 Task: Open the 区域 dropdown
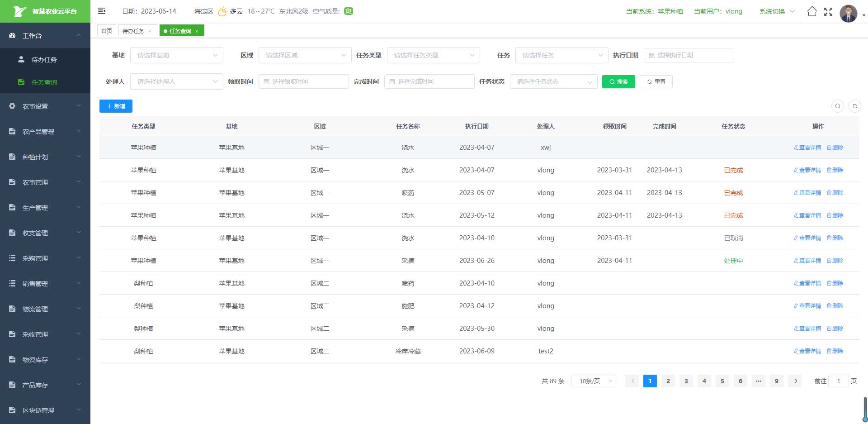[305, 55]
